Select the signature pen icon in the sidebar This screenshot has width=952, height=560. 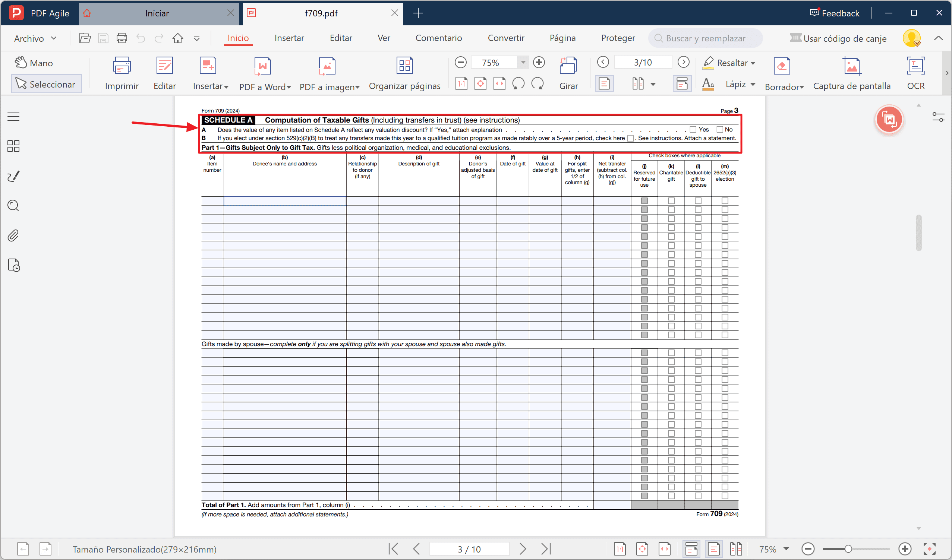13,176
